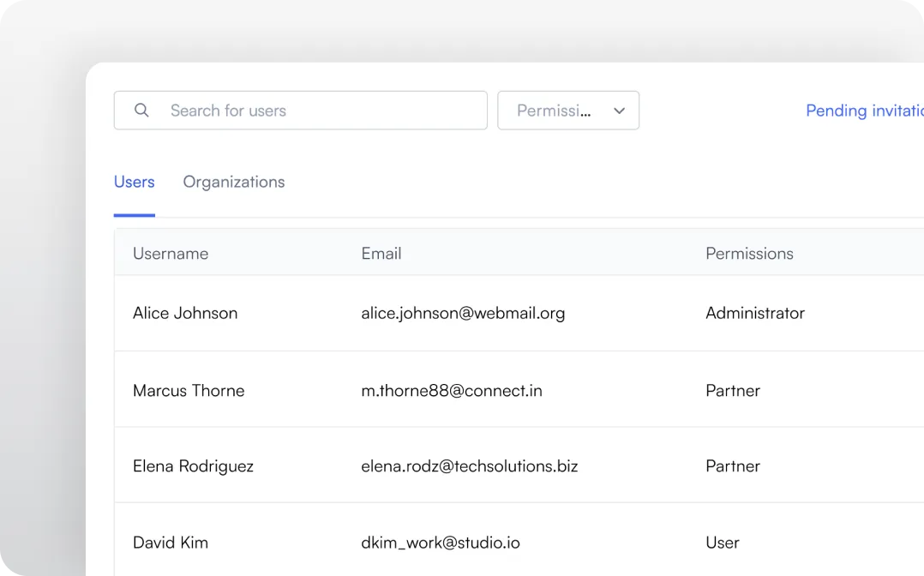Click the magnifying glass search icon
The width and height of the screenshot is (924, 576).
coord(141,110)
